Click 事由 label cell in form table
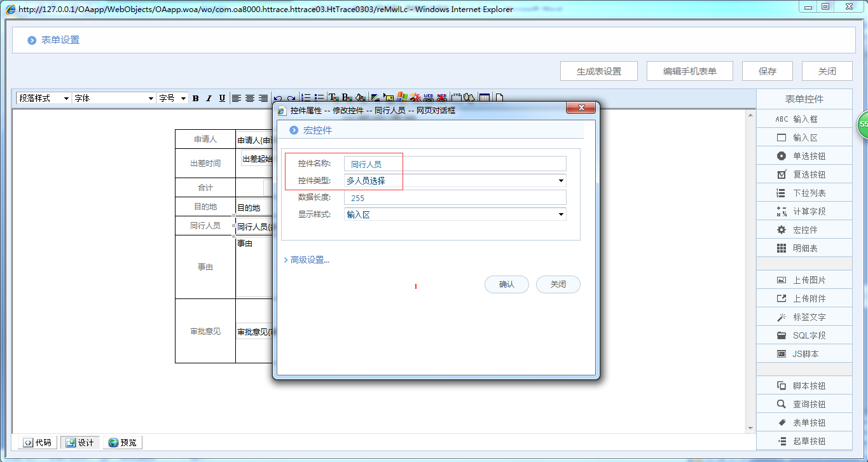This screenshot has height=462, width=868. coord(205,267)
